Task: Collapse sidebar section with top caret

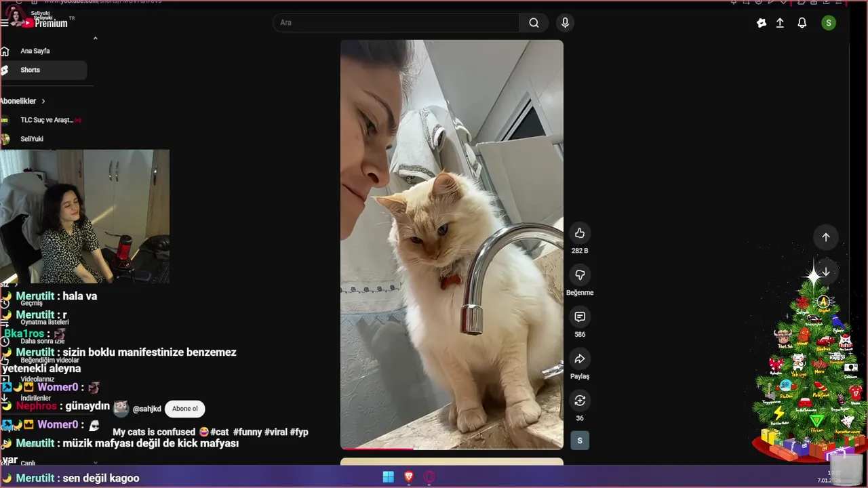Action: click(x=95, y=39)
